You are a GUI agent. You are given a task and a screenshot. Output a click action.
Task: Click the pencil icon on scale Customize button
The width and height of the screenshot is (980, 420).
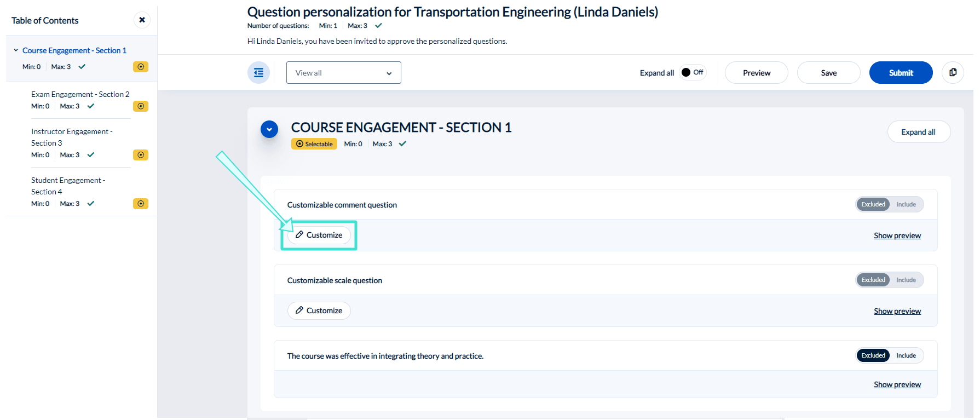(299, 310)
